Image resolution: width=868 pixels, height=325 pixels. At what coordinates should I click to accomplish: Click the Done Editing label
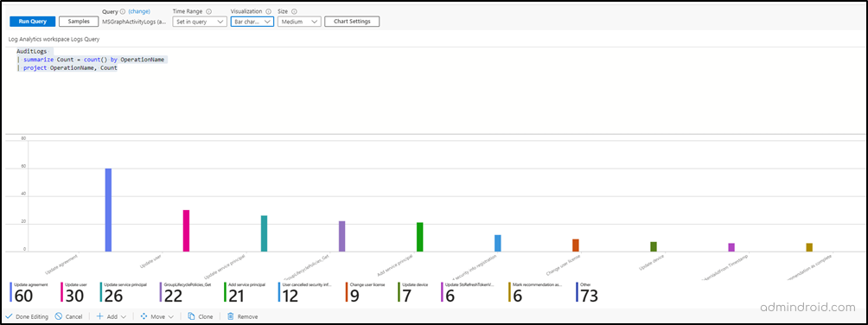pos(31,316)
